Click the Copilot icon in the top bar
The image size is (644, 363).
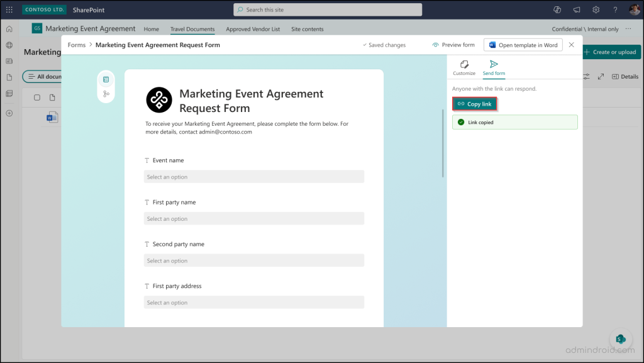click(x=557, y=9)
